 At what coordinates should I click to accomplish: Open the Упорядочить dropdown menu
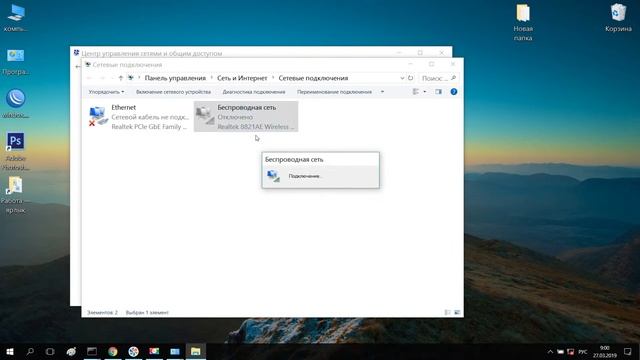(106, 92)
